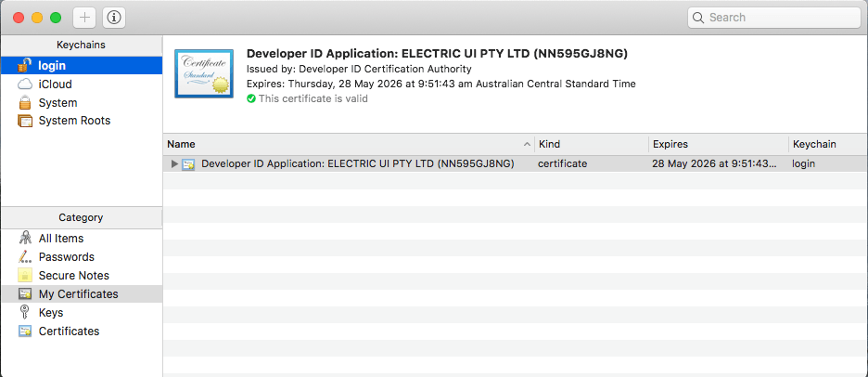868x377 pixels.
Task: Switch to the Certificates category
Action: (69, 331)
